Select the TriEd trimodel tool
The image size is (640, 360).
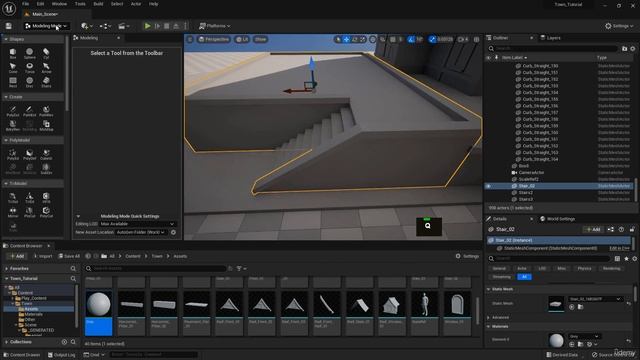coord(29,198)
